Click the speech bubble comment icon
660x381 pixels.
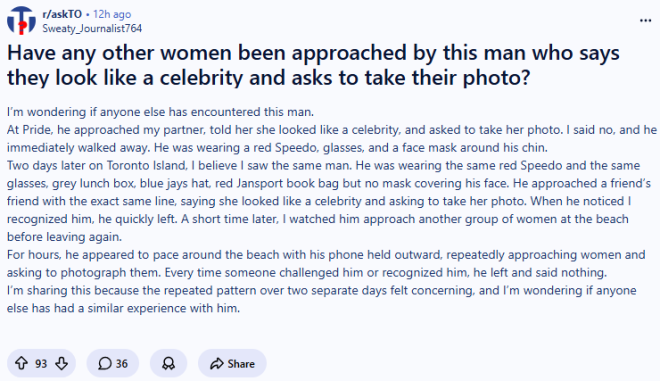click(105, 363)
